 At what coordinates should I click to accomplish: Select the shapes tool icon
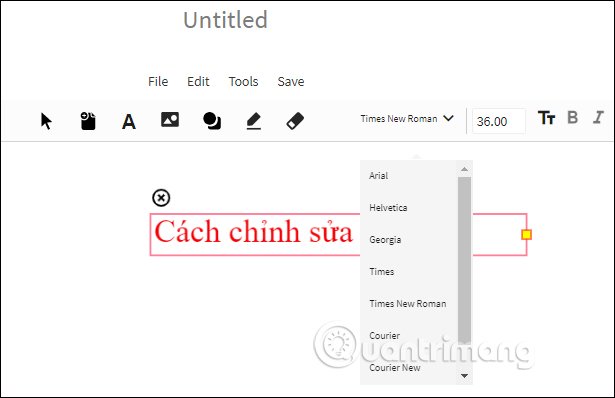pyautogui.click(x=212, y=121)
